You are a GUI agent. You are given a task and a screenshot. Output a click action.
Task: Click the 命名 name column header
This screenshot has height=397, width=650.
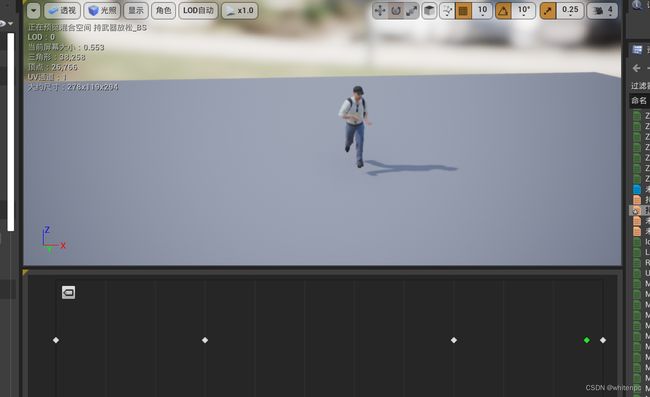point(639,100)
